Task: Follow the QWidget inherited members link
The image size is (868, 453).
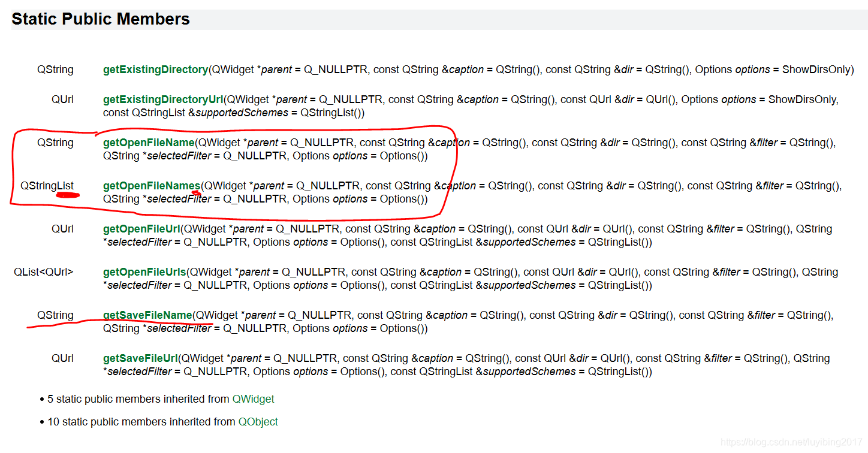Action: click(253, 399)
